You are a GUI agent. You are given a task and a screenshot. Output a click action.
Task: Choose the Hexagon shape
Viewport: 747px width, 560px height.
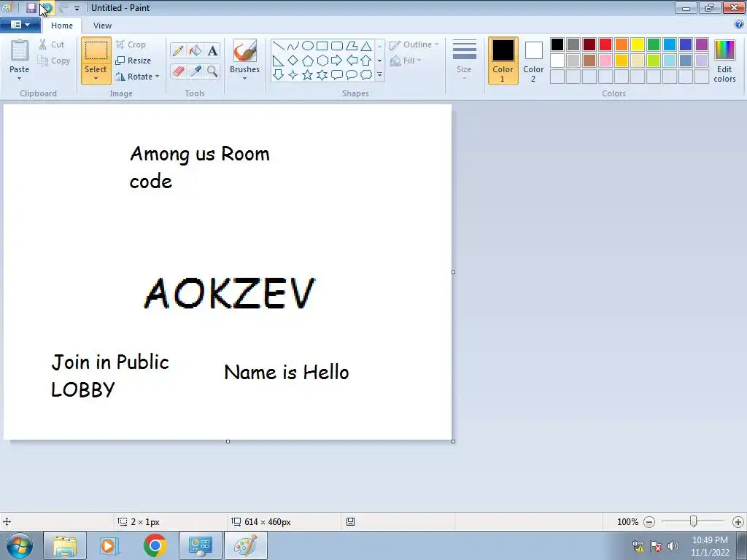pyautogui.click(x=322, y=61)
